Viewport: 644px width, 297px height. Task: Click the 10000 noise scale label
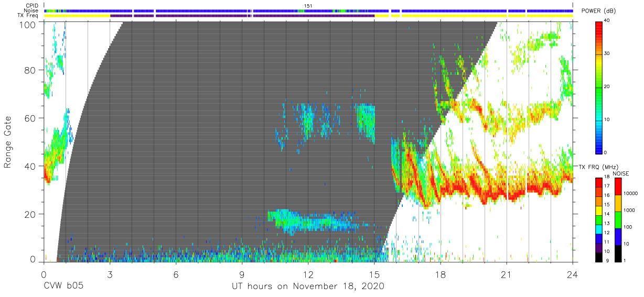[630, 194]
